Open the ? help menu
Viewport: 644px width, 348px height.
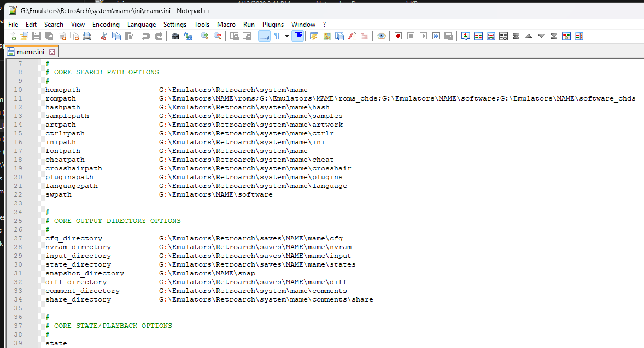click(325, 25)
